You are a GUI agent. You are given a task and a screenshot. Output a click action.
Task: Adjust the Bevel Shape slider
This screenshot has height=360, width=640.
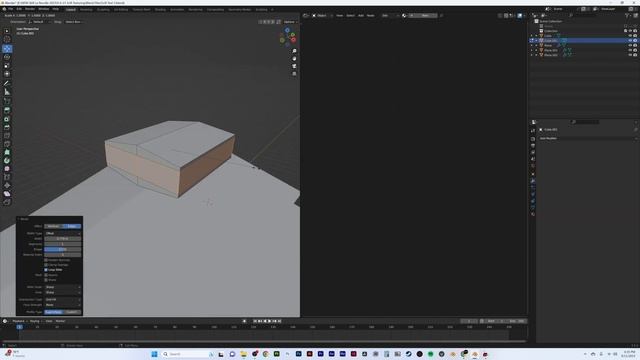point(62,249)
